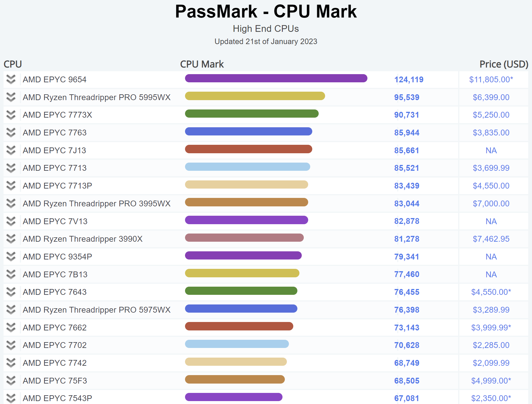
Task: Open the AMD EPYC 7713 CPU link
Action: (55, 168)
